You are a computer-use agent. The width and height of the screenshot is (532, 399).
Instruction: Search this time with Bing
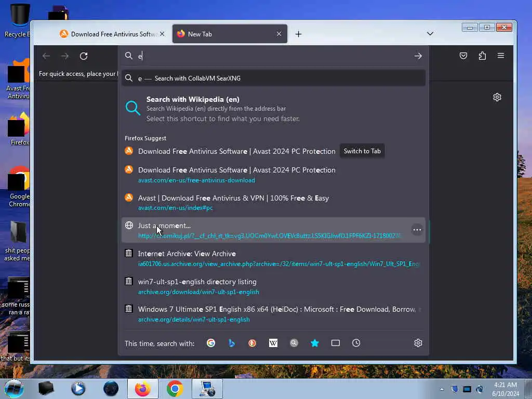pyautogui.click(x=232, y=343)
